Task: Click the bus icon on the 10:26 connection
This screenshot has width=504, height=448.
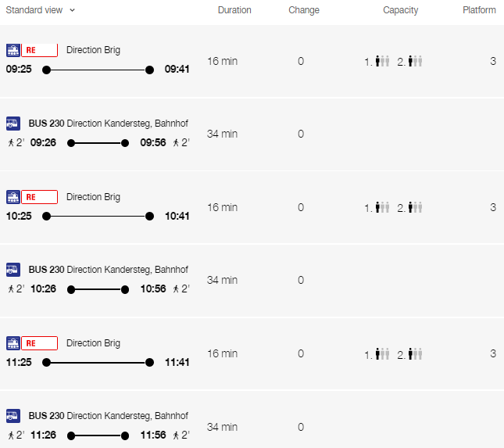Action: [x=13, y=270]
